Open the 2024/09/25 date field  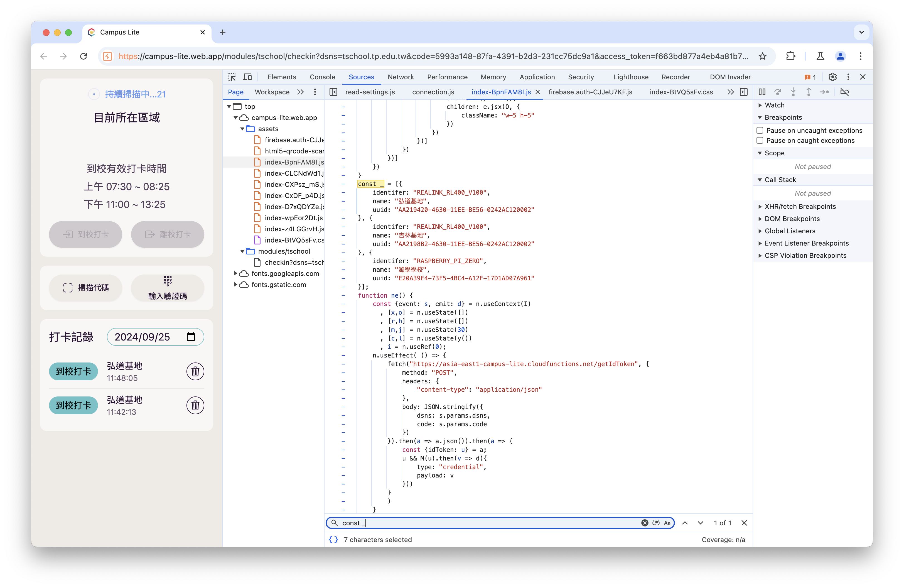click(x=155, y=337)
